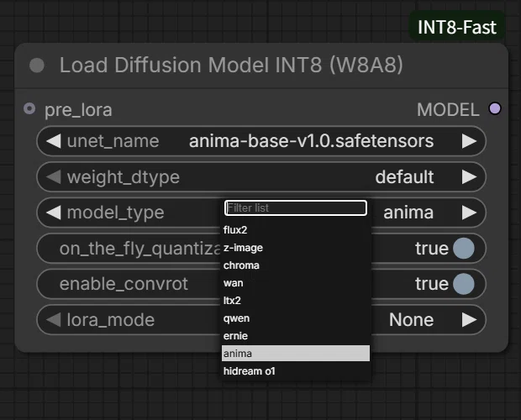Click the MODEL output label
This screenshot has width=521, height=420.
[x=448, y=109]
